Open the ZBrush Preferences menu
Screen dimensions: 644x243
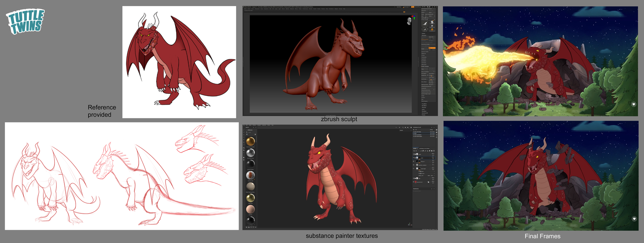tap(305, 9)
